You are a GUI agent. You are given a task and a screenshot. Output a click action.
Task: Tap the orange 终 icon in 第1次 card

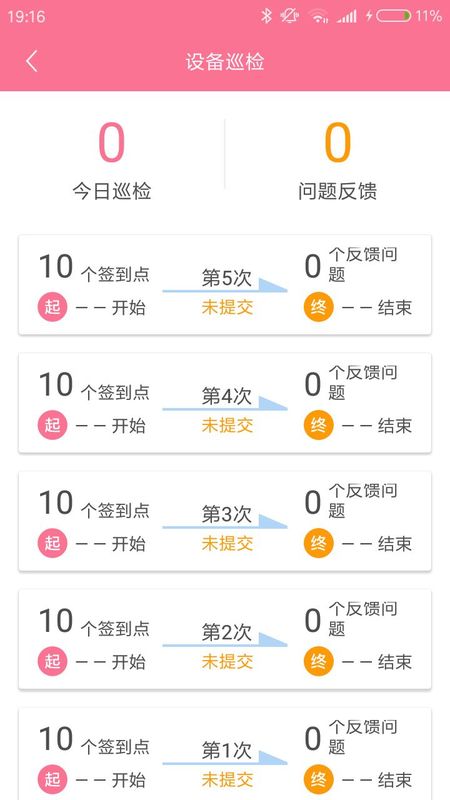(318, 780)
